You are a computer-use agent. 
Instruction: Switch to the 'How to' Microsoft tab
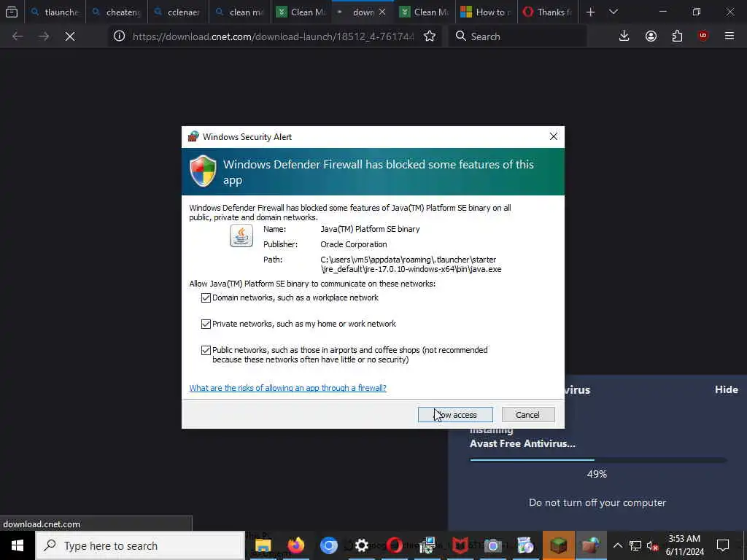click(x=487, y=12)
